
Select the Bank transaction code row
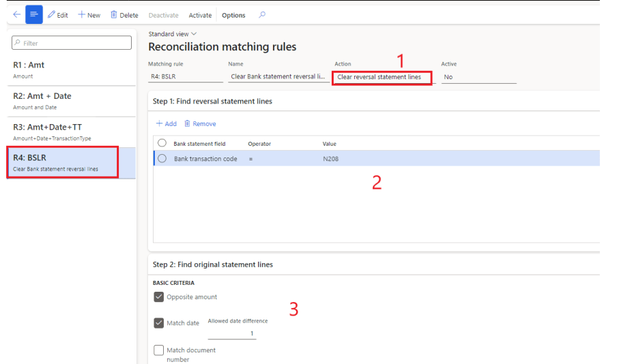click(x=205, y=159)
